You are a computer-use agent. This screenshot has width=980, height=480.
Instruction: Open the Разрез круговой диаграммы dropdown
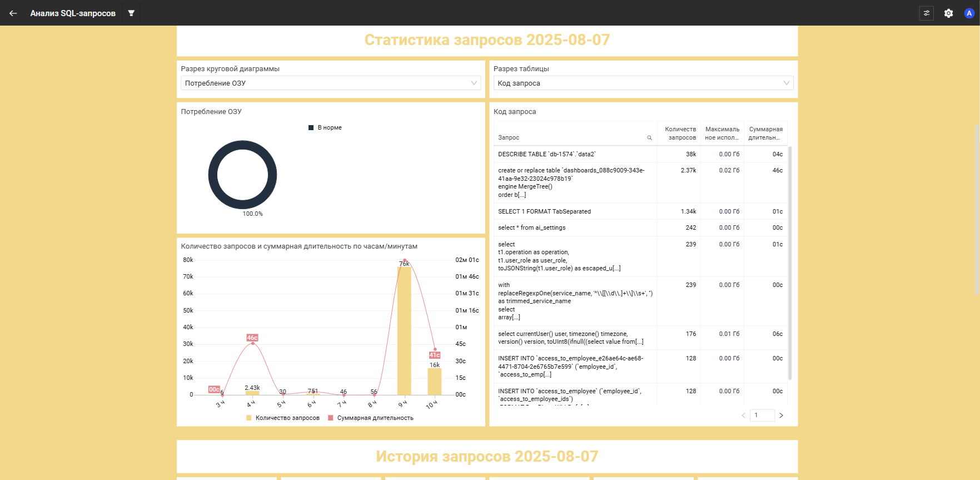tap(331, 83)
